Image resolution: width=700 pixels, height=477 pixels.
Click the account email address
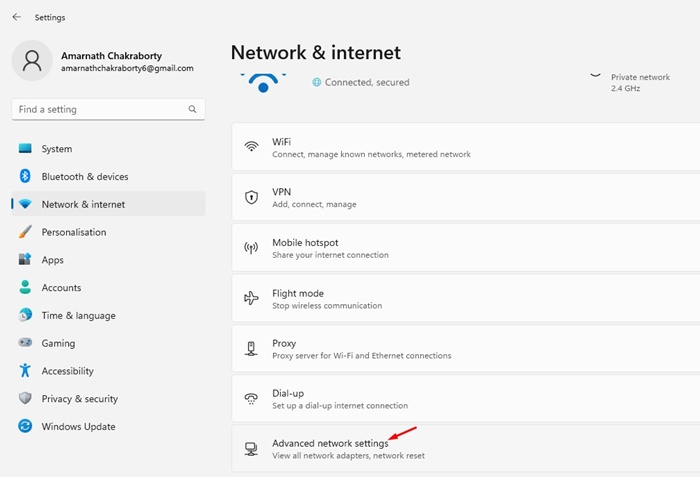click(127, 68)
